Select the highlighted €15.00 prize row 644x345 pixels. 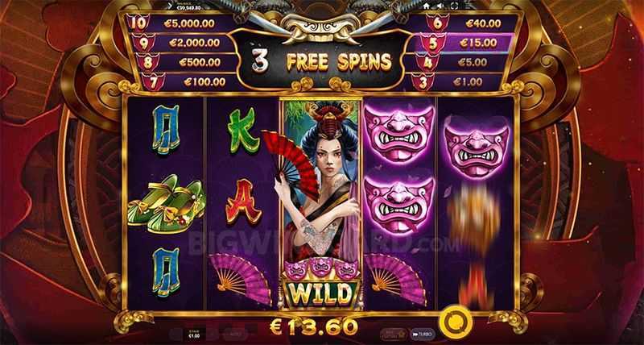pos(467,43)
